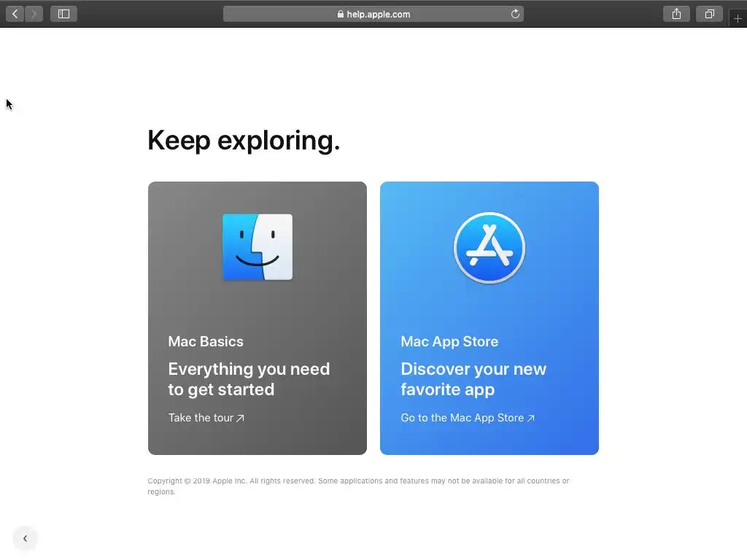Image resolution: width=747 pixels, height=560 pixels.
Task: Click 'Everything you need to get started' text
Action: [x=249, y=379]
